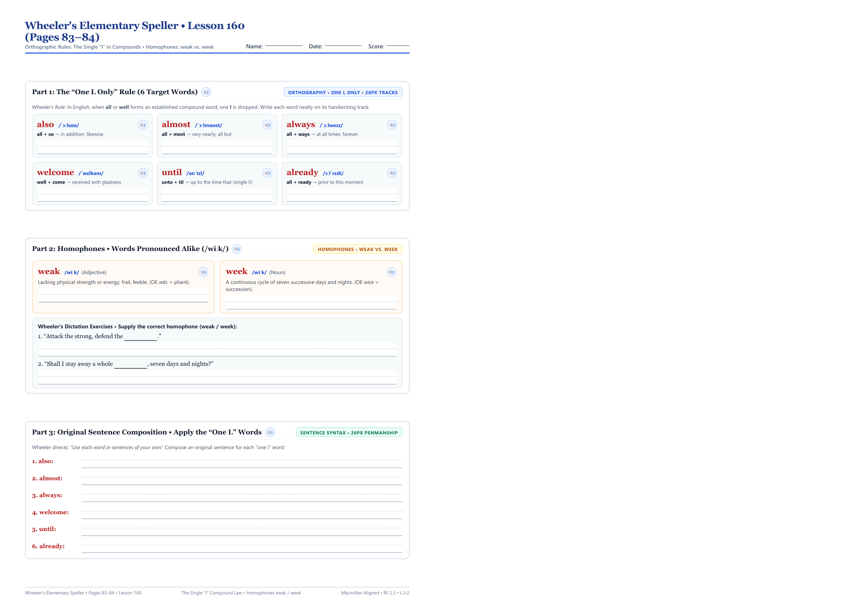Click the blank in 'away a whole ___'

131,364
